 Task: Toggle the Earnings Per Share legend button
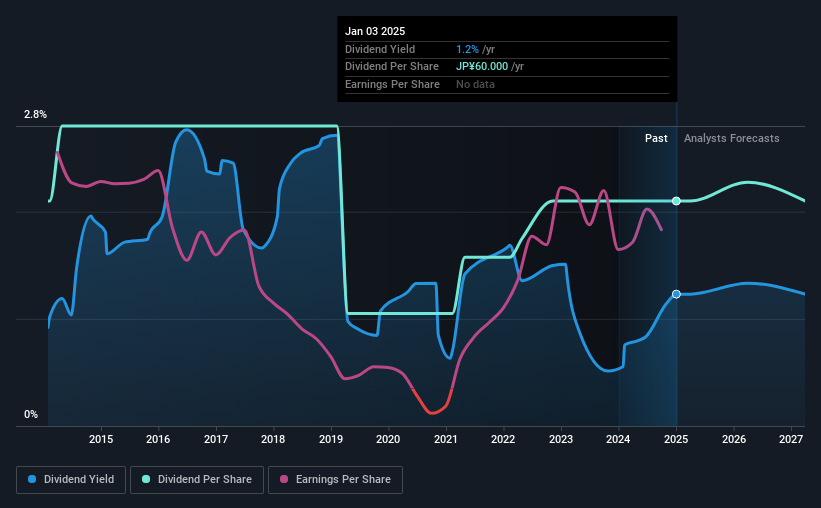[x=336, y=480]
